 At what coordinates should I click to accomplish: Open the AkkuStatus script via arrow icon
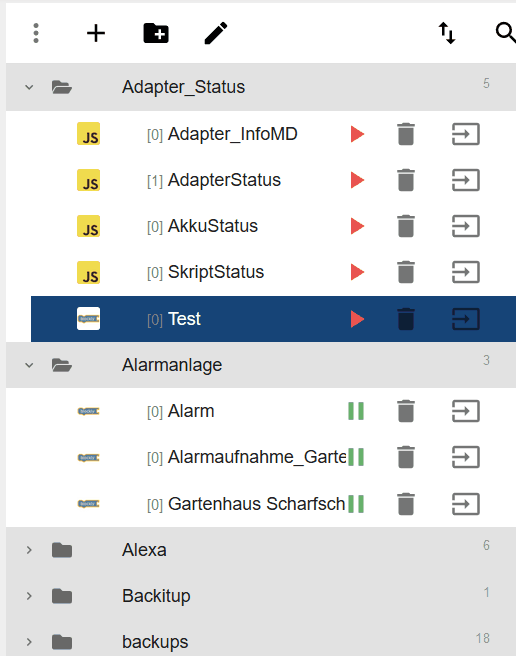[465, 226]
